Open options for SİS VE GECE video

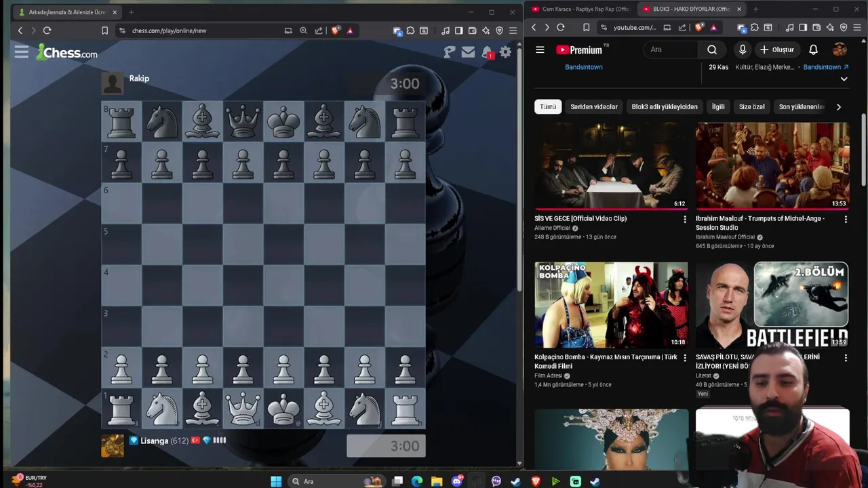(x=684, y=220)
